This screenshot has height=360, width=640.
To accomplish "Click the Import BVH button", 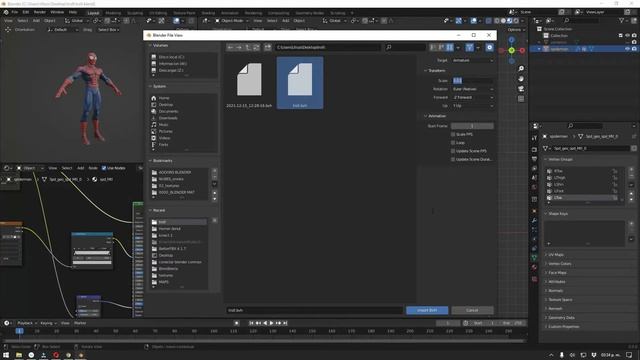I will pos(427,310).
